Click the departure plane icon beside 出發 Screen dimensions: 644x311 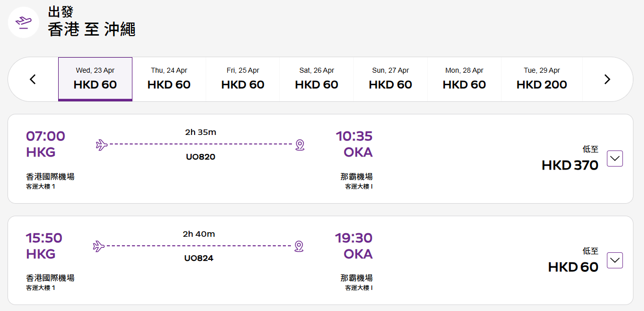24,22
